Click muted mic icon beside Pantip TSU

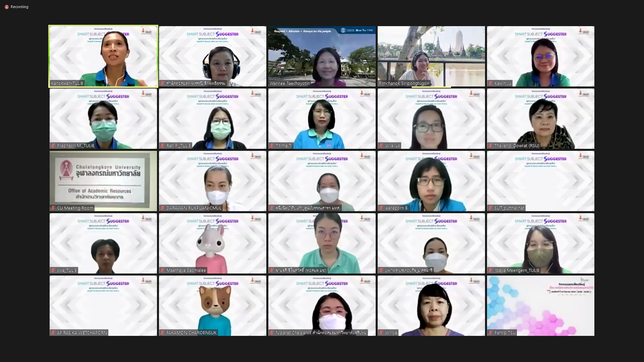pos(490,333)
